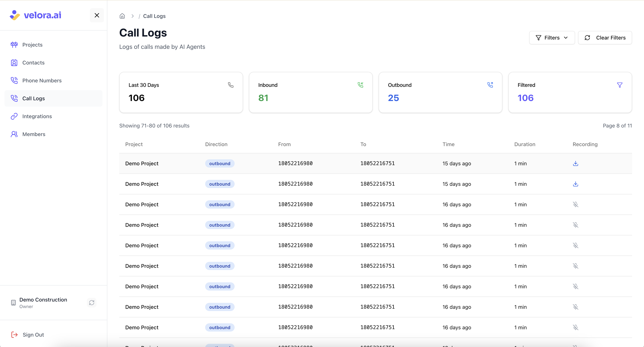The width and height of the screenshot is (644, 347).
Task: Click the Phone Numbers sidebar icon
Action: (14, 81)
